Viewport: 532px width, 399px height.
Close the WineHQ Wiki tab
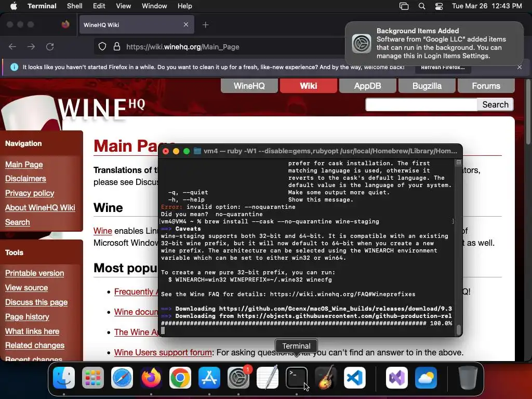pyautogui.click(x=186, y=25)
